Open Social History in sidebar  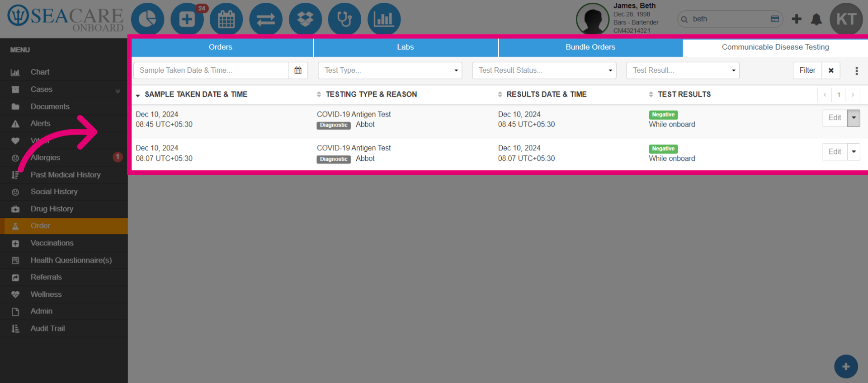coord(64,191)
